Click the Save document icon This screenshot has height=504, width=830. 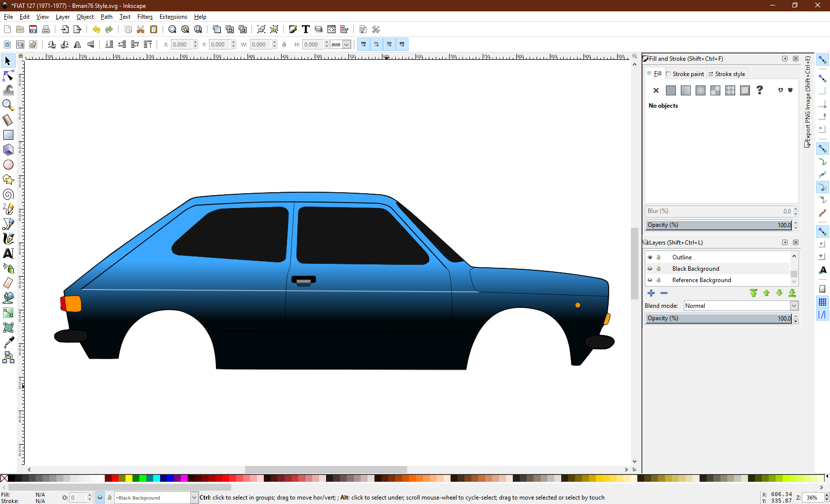point(33,29)
